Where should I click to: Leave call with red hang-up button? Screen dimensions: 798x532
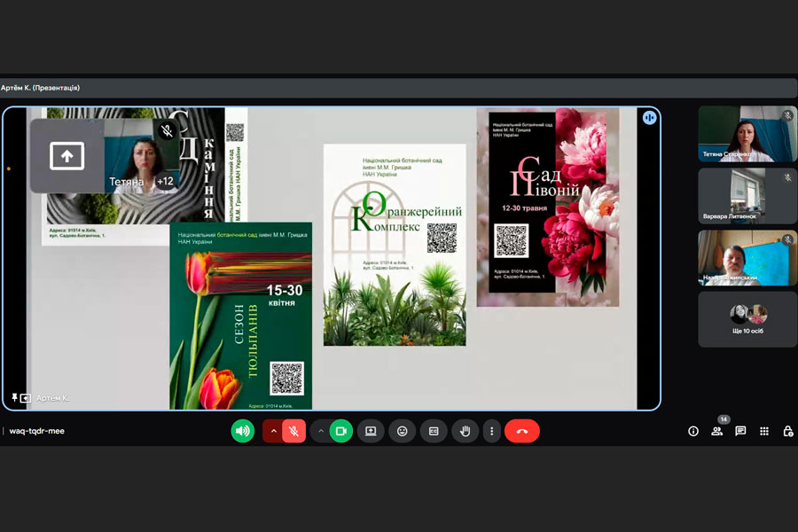point(522,431)
